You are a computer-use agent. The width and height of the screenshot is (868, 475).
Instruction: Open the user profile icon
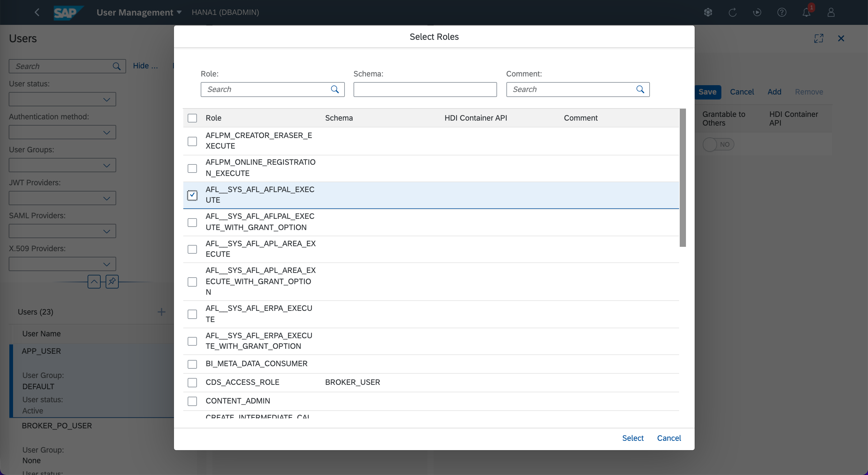coord(831,12)
